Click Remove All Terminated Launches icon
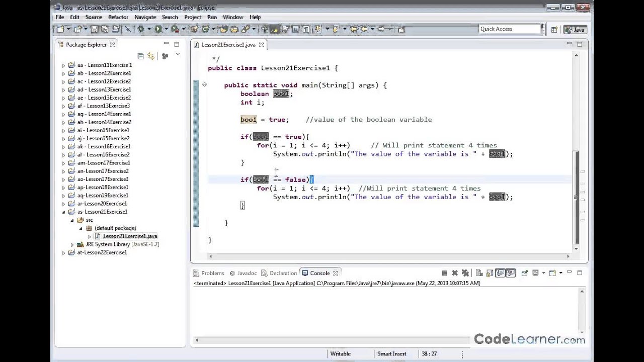This screenshot has width=644, height=362. (465, 273)
